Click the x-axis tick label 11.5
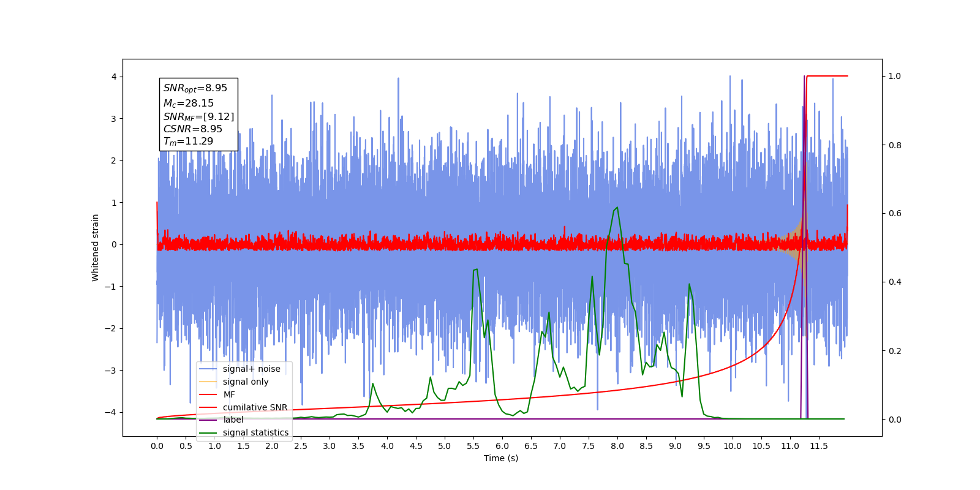 (x=819, y=446)
